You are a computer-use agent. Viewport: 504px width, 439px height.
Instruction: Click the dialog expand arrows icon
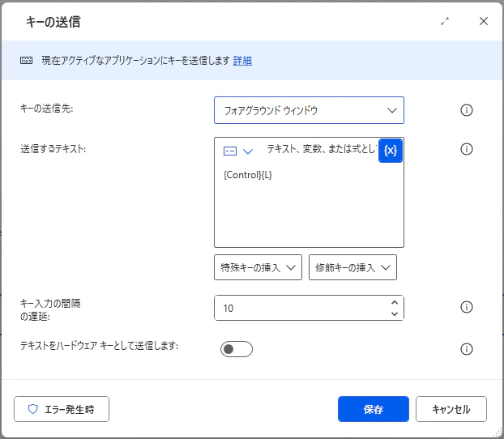(445, 21)
